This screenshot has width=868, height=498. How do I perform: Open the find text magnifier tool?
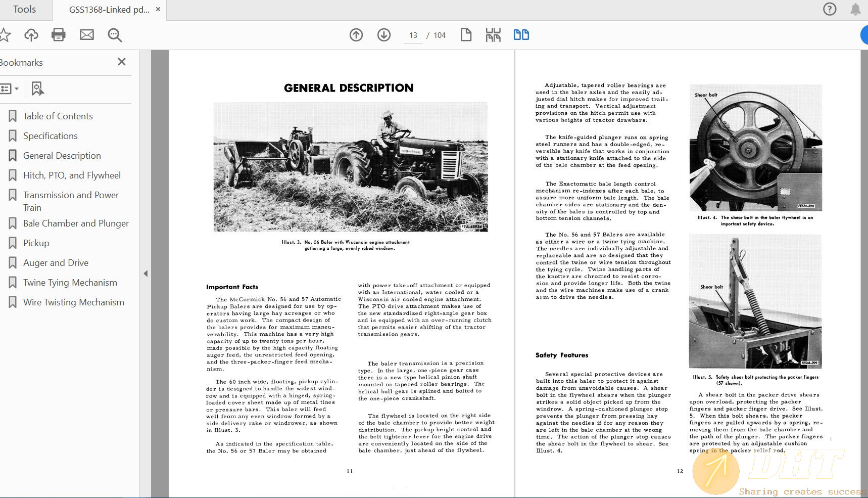pos(115,35)
